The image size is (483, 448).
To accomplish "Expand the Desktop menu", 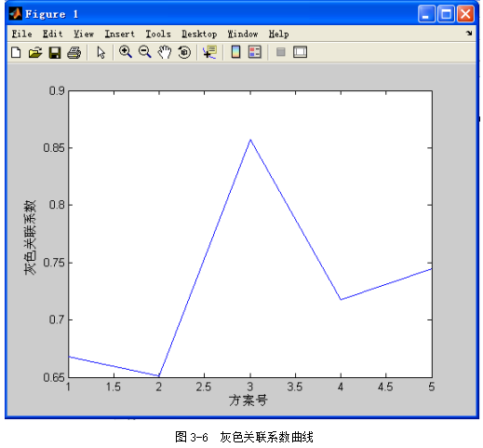I will pyautogui.click(x=199, y=34).
